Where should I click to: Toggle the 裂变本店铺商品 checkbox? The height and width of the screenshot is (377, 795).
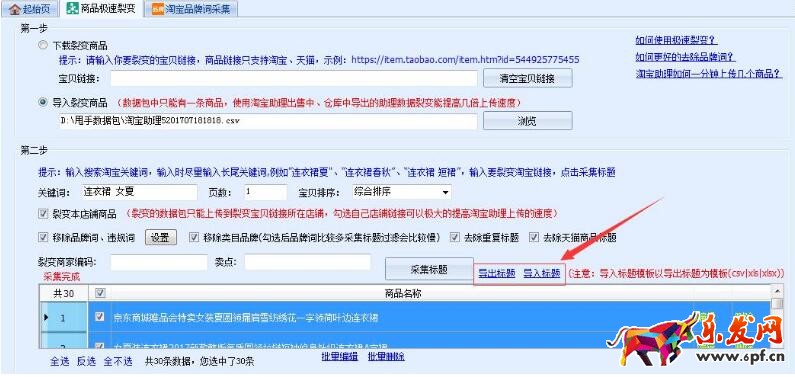(x=43, y=214)
